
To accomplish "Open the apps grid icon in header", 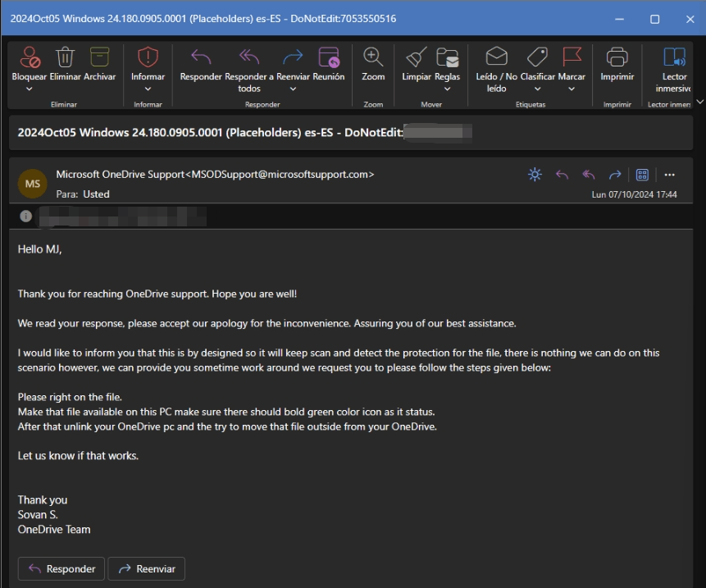I will point(642,175).
